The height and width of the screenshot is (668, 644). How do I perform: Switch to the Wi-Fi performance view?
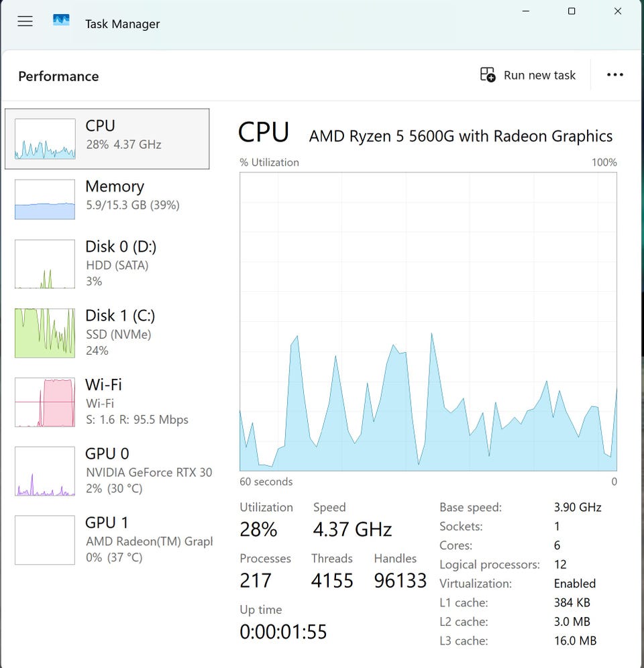[107, 402]
